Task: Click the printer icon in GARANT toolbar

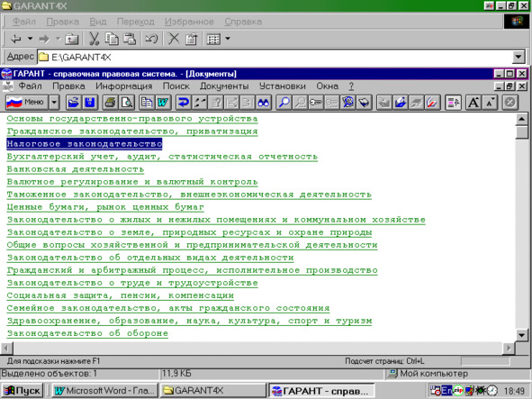Action: (110, 102)
